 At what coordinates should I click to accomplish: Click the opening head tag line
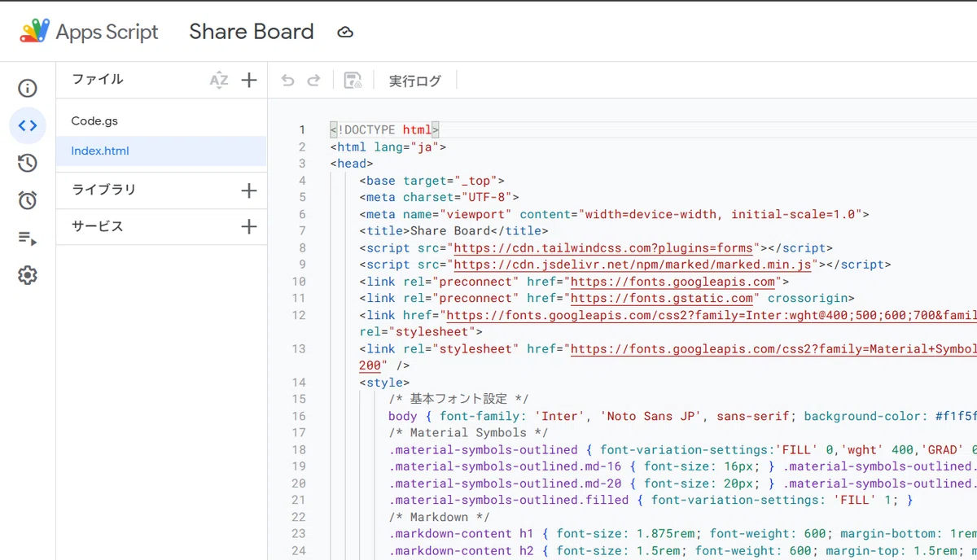click(352, 164)
